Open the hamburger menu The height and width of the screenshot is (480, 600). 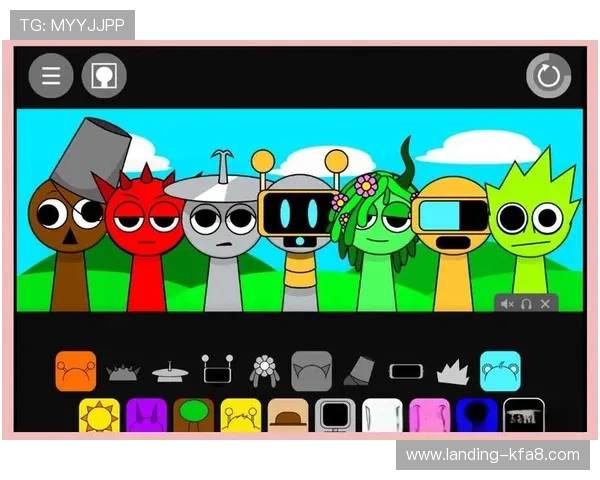click(x=51, y=77)
